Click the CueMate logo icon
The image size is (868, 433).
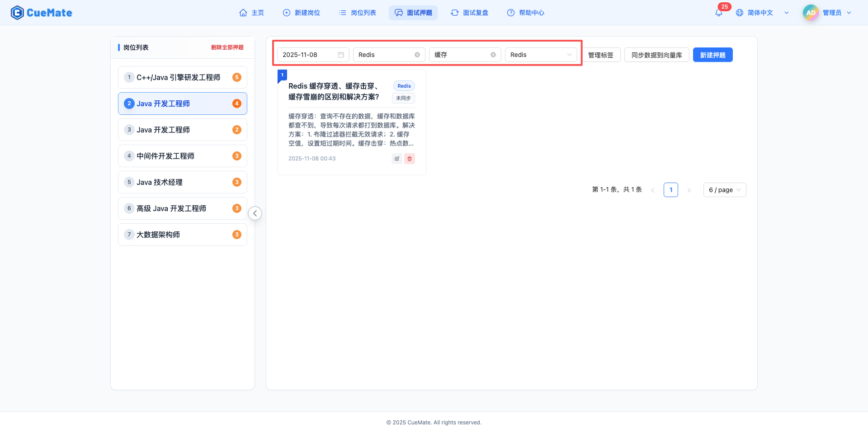point(17,12)
